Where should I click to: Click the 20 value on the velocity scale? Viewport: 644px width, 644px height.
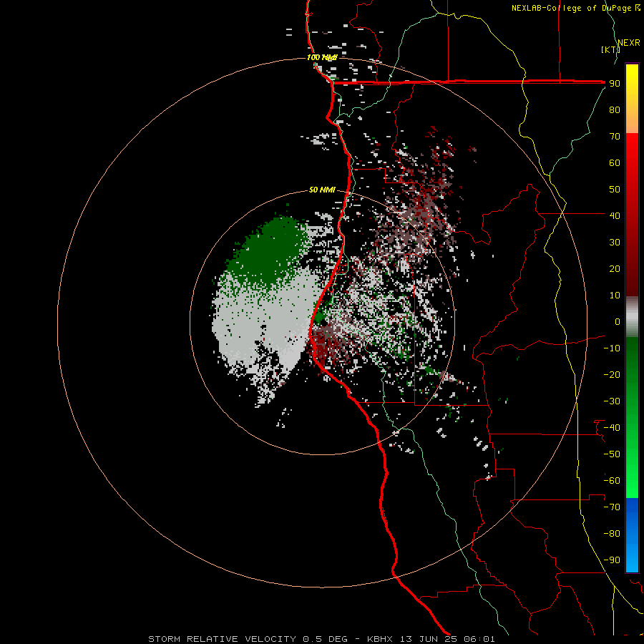[x=615, y=269]
